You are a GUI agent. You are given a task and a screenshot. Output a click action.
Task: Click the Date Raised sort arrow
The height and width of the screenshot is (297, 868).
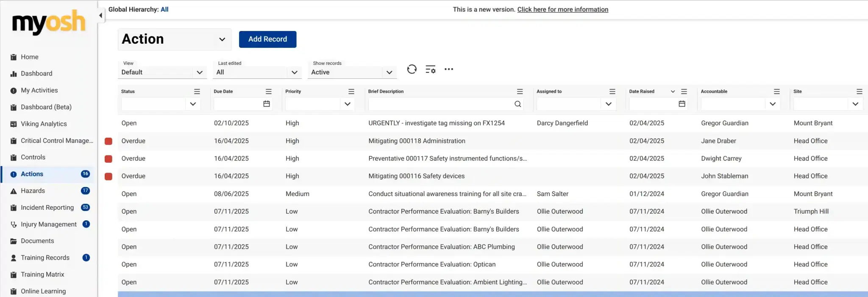pos(673,92)
